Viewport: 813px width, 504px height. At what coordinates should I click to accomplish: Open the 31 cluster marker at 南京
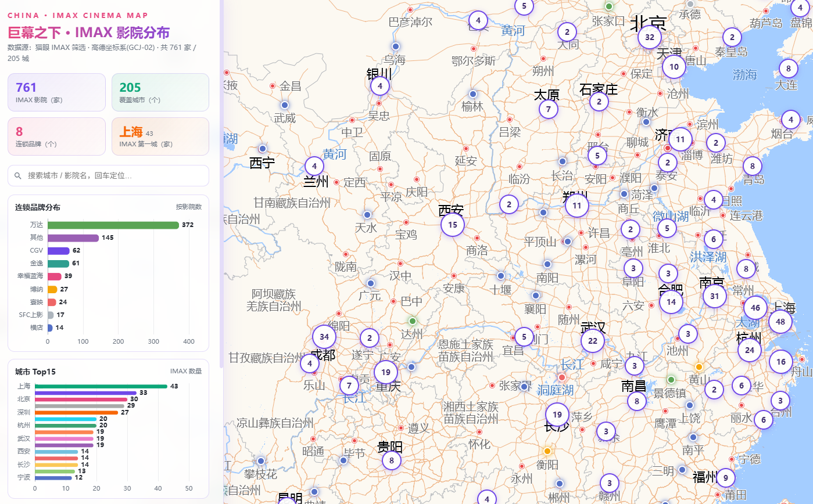[x=715, y=296]
